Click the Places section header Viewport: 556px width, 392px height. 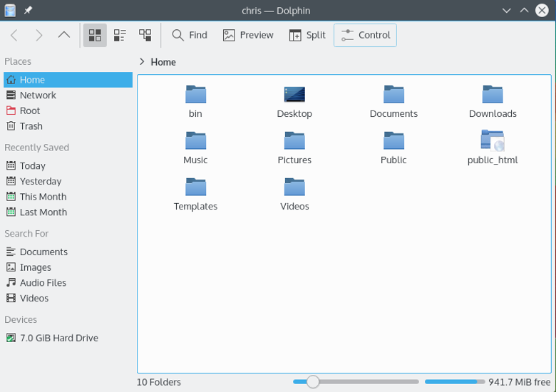click(x=18, y=61)
